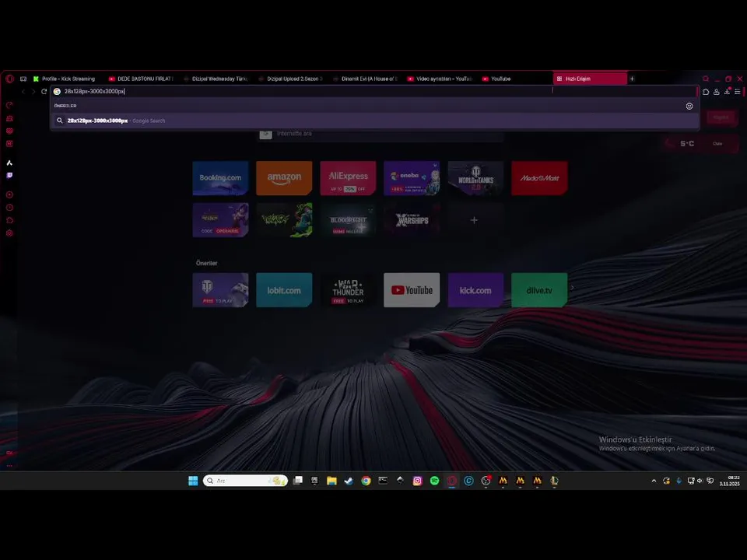Screen dimensions: 747x560
Task: Open Spotify from the taskbar
Action: pyautogui.click(x=434, y=481)
